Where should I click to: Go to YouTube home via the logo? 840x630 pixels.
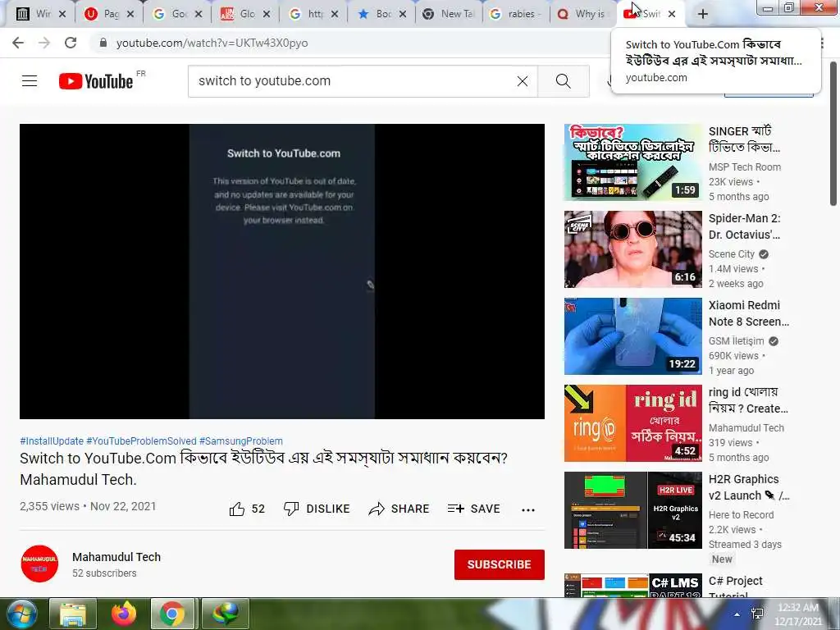[96, 81]
